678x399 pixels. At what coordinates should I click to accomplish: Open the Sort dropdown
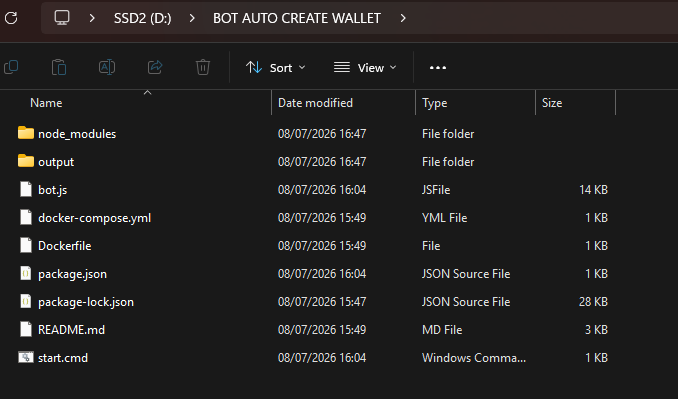point(276,67)
